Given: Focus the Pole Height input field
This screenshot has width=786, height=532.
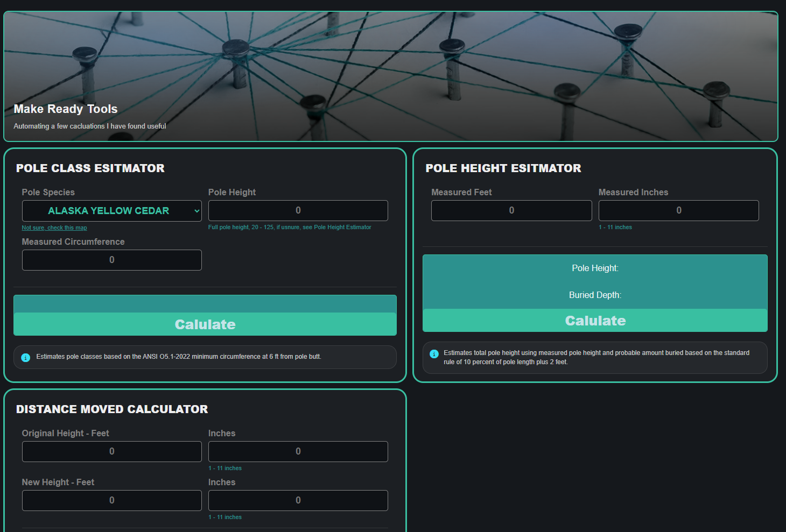Looking at the screenshot, I should coord(298,211).
